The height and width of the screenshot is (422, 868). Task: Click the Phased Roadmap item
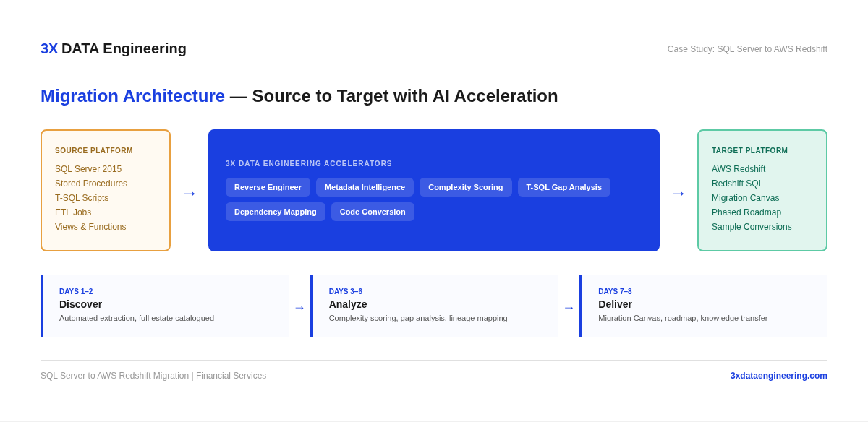click(x=746, y=212)
